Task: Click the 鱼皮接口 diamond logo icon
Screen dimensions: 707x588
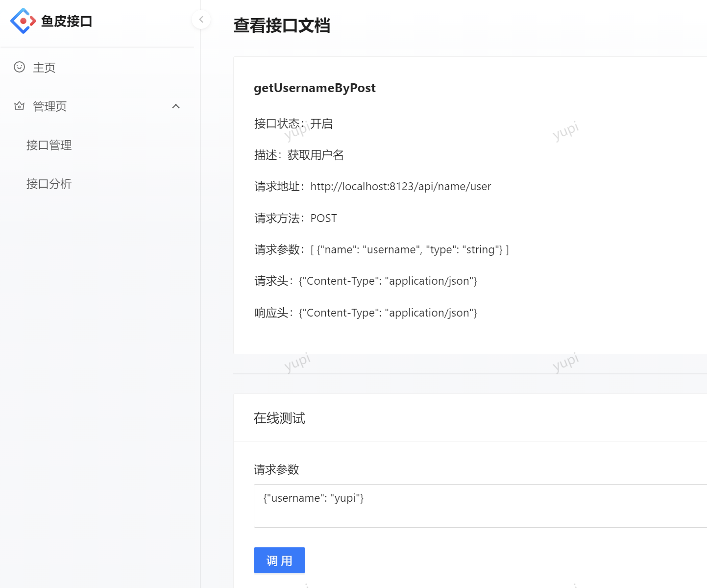Action: pos(23,21)
